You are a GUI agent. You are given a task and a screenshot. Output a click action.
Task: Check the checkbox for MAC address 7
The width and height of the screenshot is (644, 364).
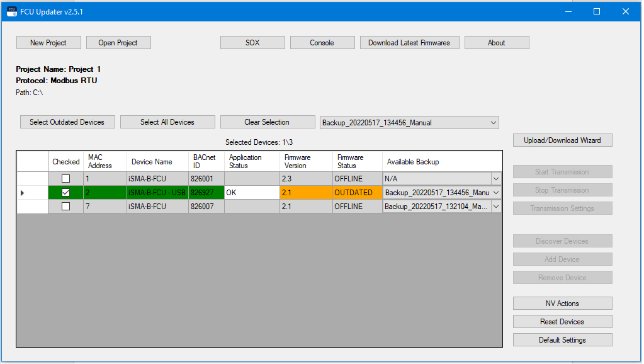coord(65,207)
